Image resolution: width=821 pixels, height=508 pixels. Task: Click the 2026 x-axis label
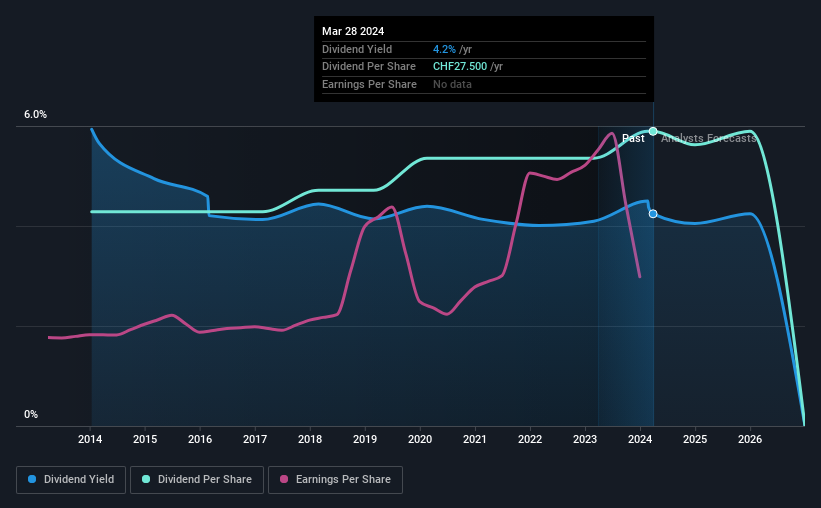click(750, 439)
